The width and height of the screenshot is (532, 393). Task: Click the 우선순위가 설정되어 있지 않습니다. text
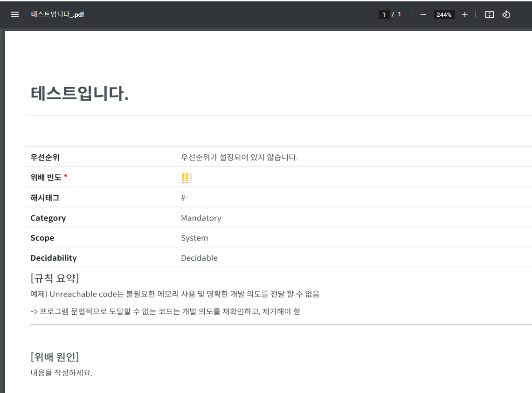point(239,157)
